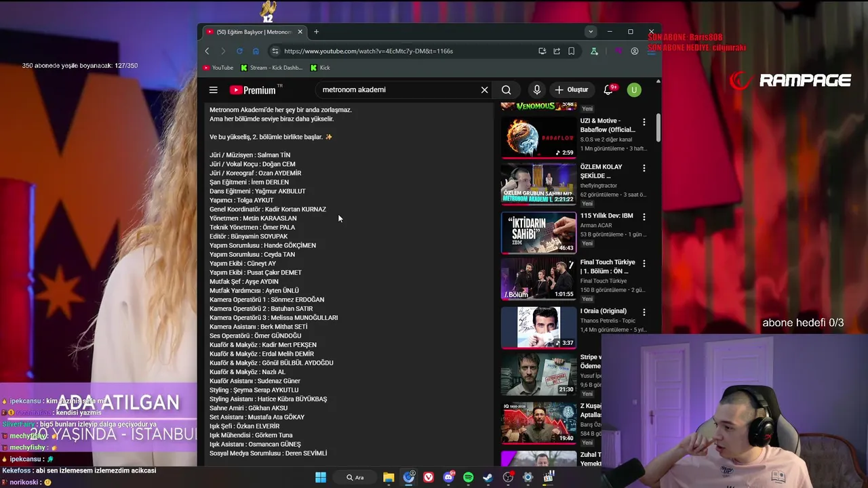Open Final Touch Türkiye 1. Bölüm thumbnail
868x488 pixels.
pos(538,279)
